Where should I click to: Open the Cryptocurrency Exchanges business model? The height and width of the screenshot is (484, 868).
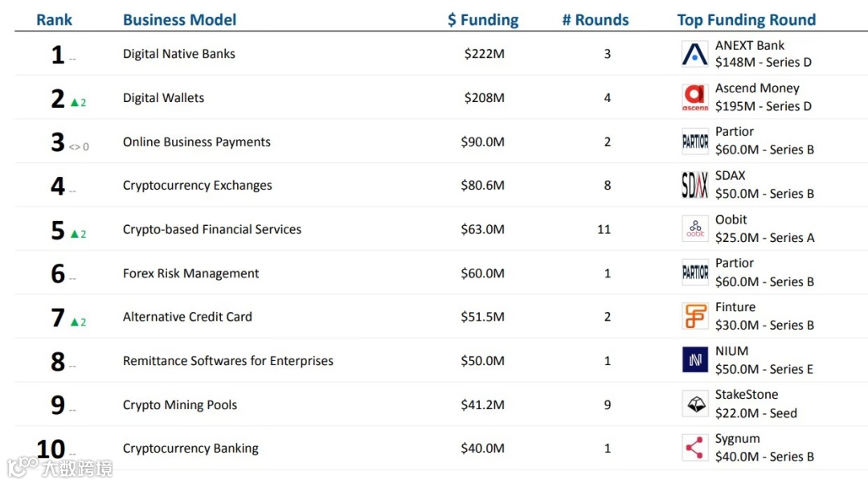[197, 186]
